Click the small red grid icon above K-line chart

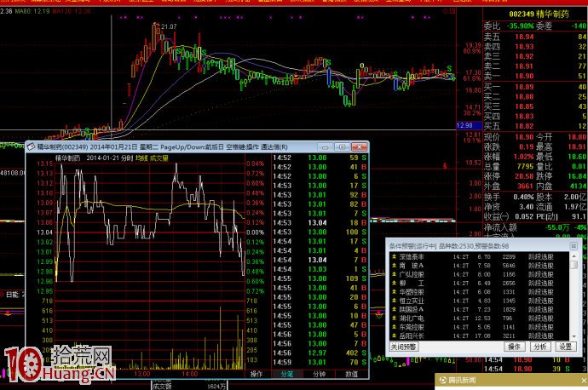[x=453, y=11]
